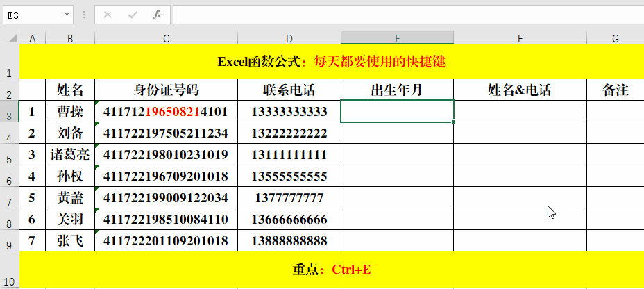This screenshot has height=289, width=644.
Task: Click ID number 411722201109201018
Action: 166,240
